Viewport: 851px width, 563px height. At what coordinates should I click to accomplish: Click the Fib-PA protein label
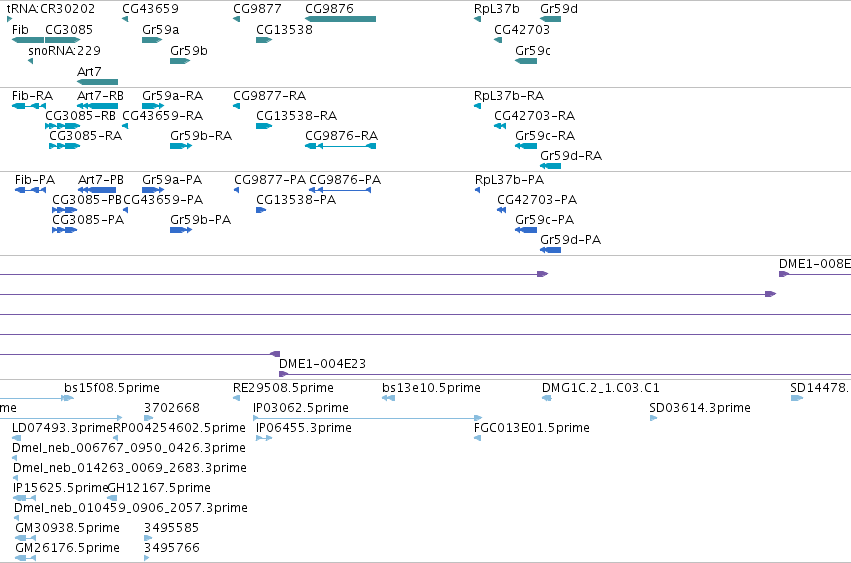[x=35, y=180]
